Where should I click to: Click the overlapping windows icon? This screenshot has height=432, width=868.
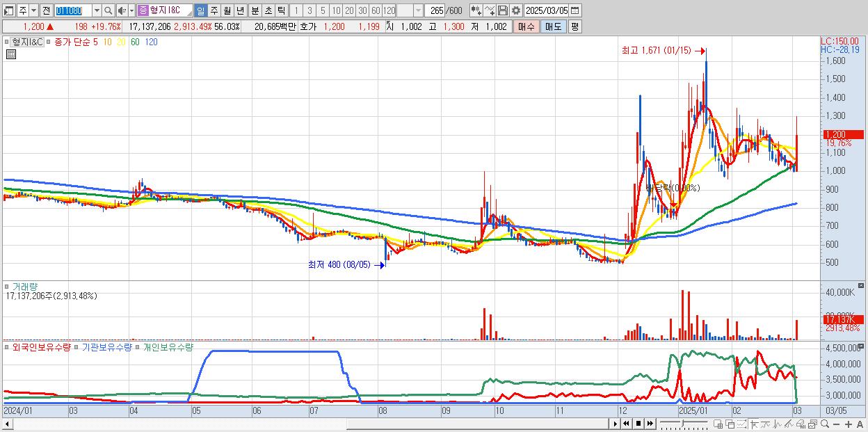coord(730,424)
